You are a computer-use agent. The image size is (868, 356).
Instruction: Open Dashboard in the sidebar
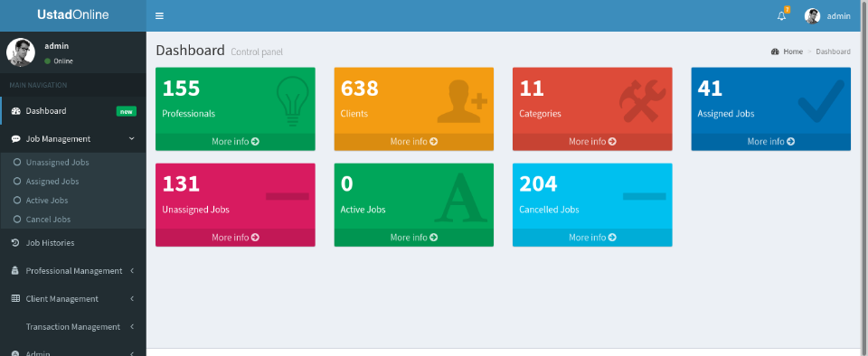pyautogui.click(x=73, y=110)
